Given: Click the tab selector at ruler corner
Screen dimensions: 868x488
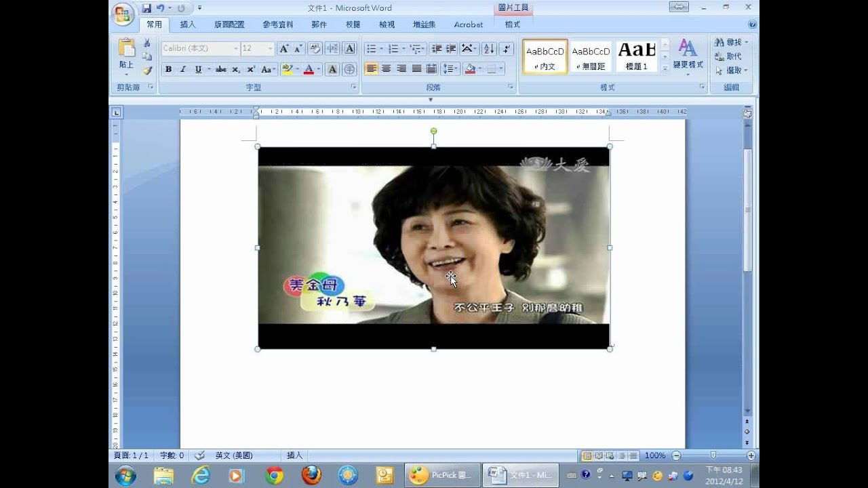Looking at the screenshot, I should coord(117,113).
